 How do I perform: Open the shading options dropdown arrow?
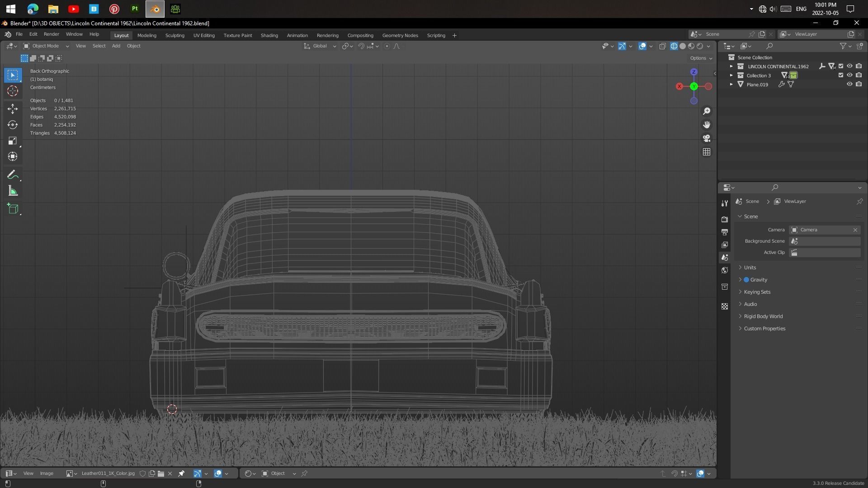(x=708, y=46)
